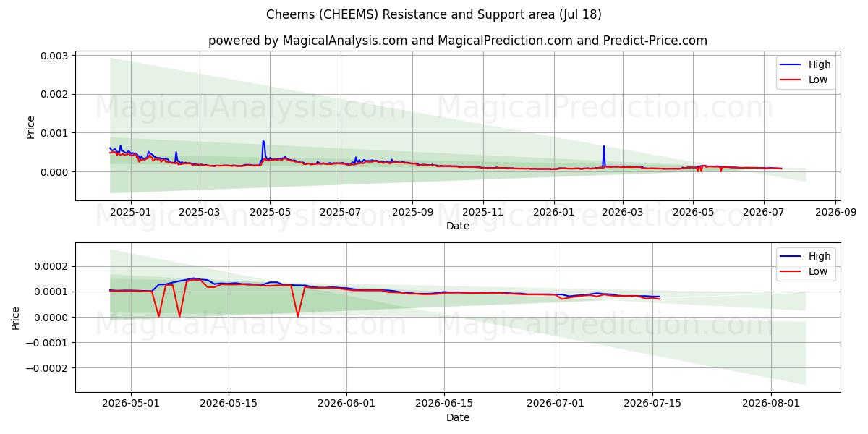This screenshot has width=868, height=434.
Task: Click the '2026-07' tick label
Action: coord(765,212)
